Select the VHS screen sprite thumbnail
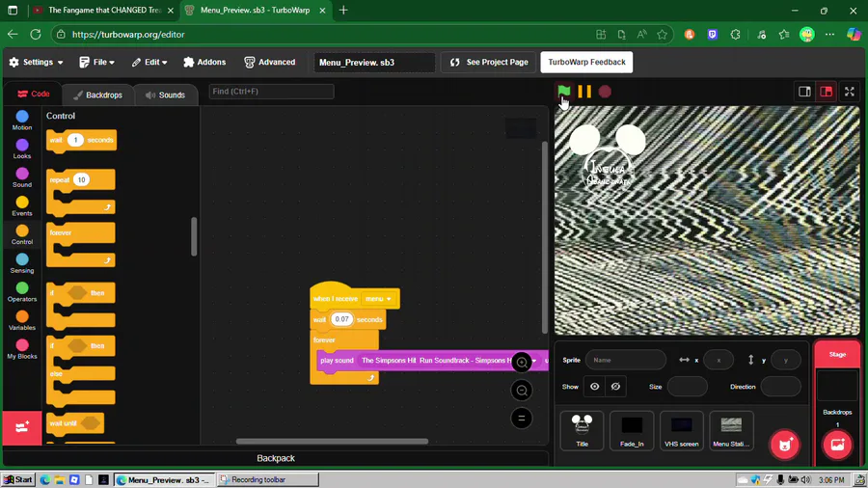868x488 pixels. [682, 430]
